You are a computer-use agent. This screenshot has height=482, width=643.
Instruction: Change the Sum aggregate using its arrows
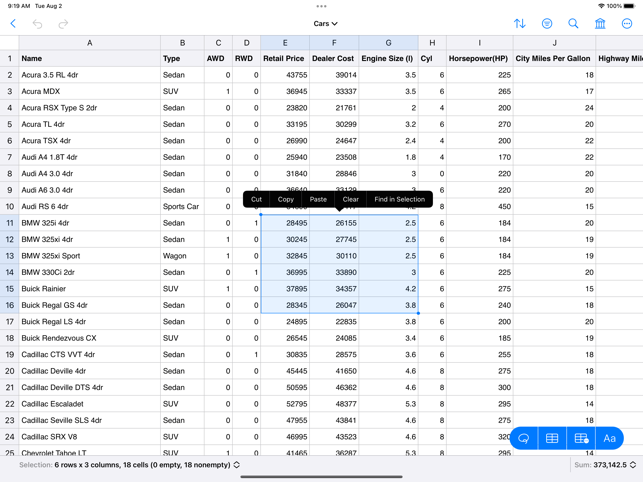click(x=633, y=465)
